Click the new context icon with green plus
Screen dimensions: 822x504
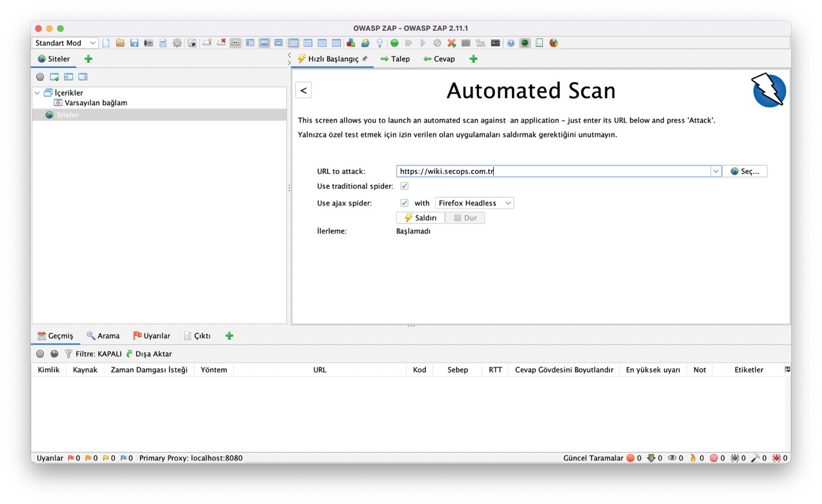[55, 77]
